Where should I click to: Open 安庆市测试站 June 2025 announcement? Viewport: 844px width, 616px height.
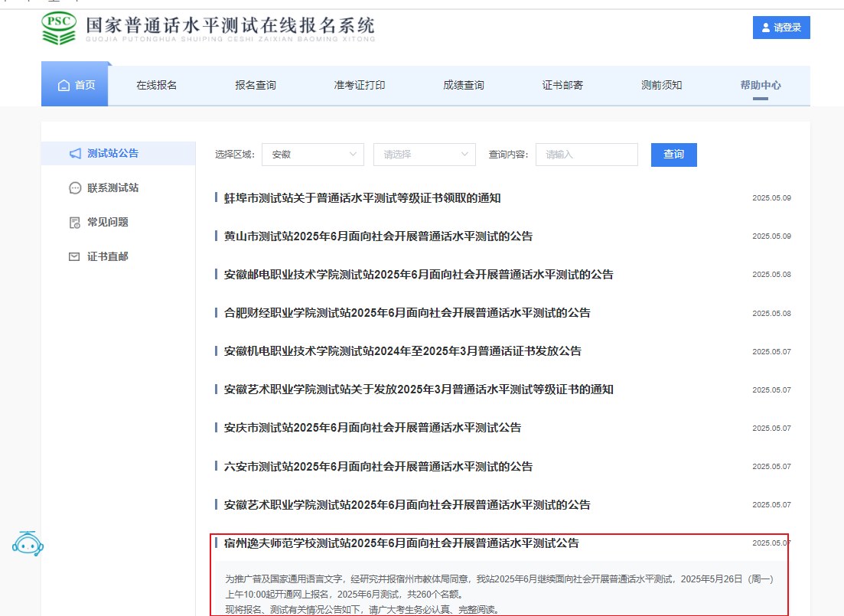373,428
